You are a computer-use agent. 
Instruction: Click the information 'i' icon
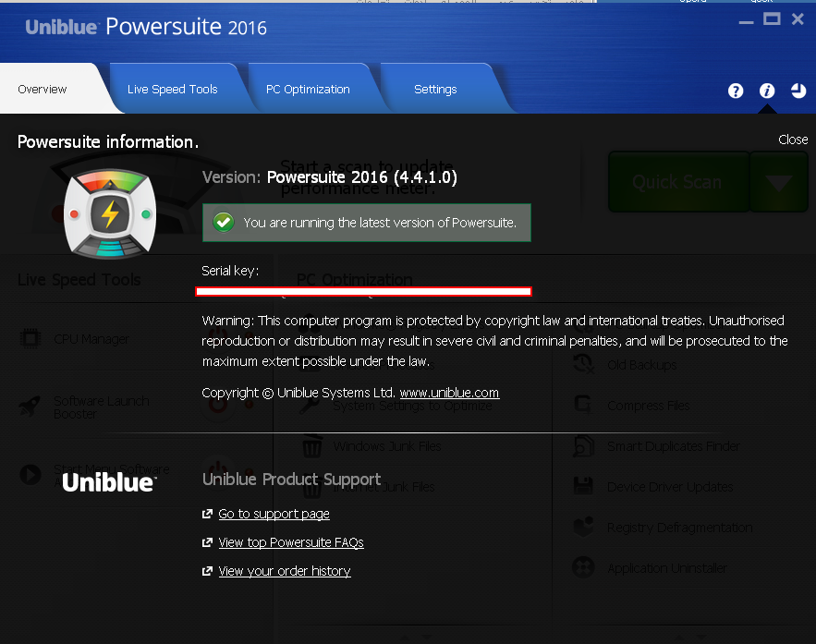pyautogui.click(x=767, y=91)
